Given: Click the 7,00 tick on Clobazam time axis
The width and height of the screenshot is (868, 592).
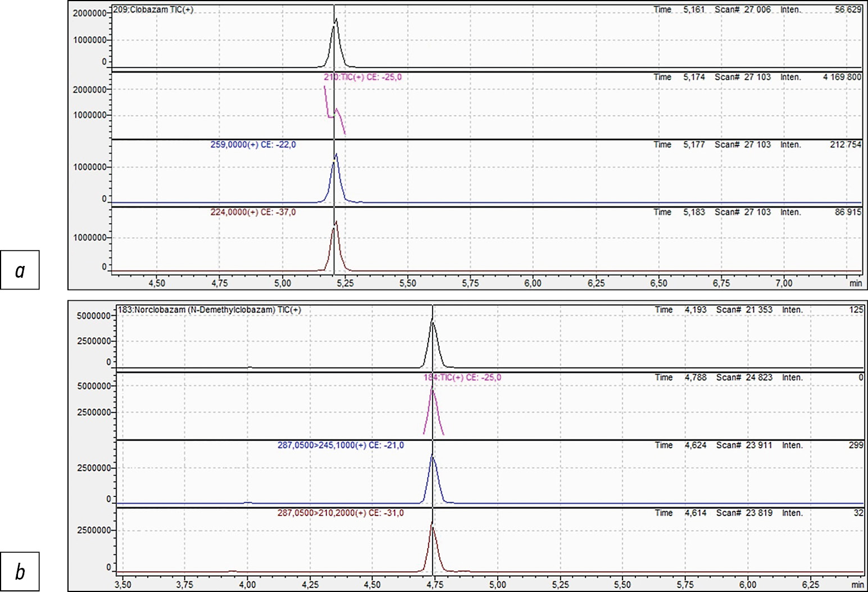Looking at the screenshot, I should tap(784, 283).
